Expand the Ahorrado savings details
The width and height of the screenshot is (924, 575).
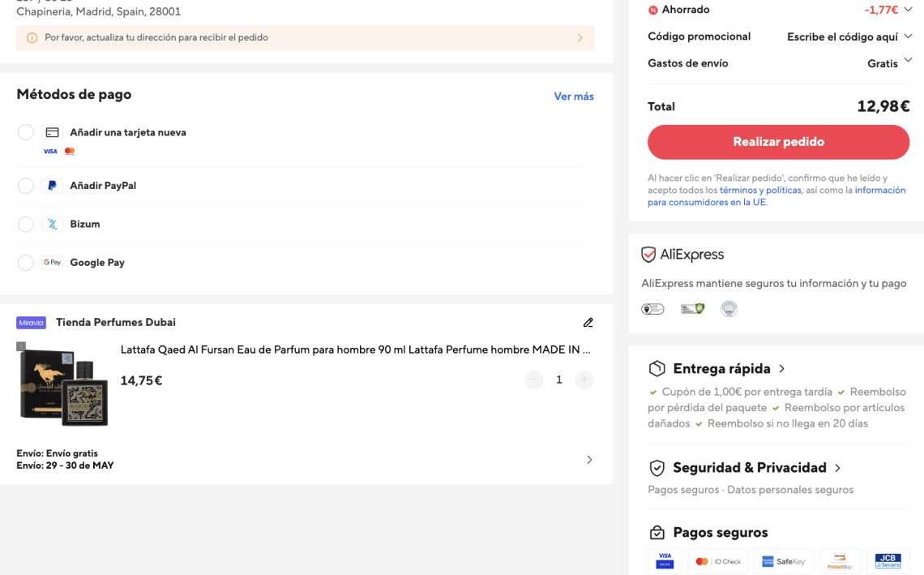(908, 8)
